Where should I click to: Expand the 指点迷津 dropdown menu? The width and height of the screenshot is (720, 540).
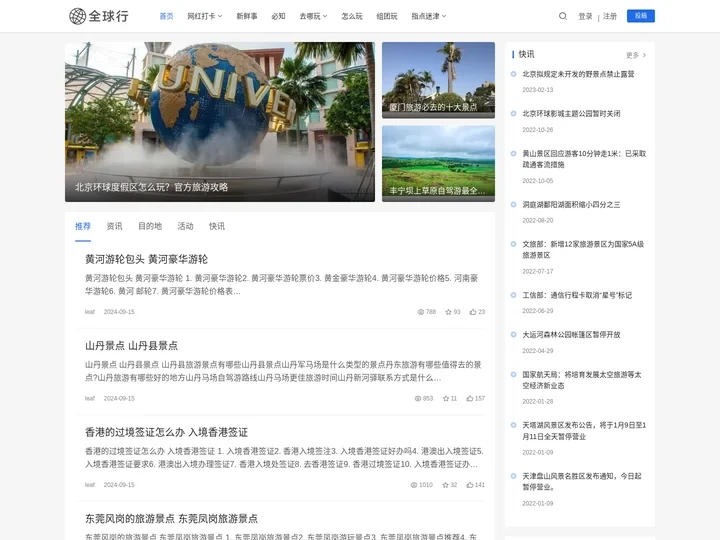(428, 16)
